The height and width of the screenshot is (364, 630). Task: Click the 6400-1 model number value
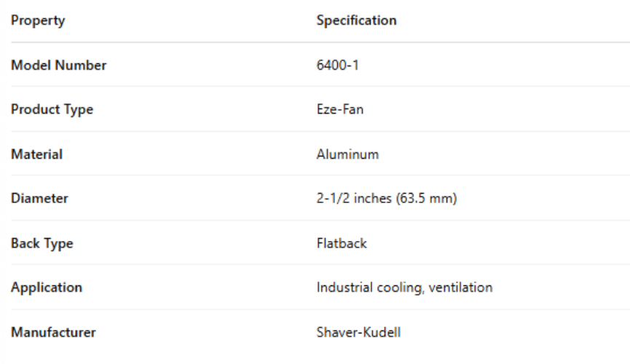(338, 66)
